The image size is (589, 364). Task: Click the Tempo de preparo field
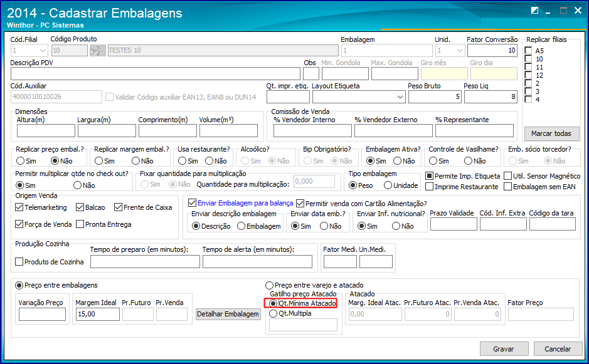click(145, 261)
